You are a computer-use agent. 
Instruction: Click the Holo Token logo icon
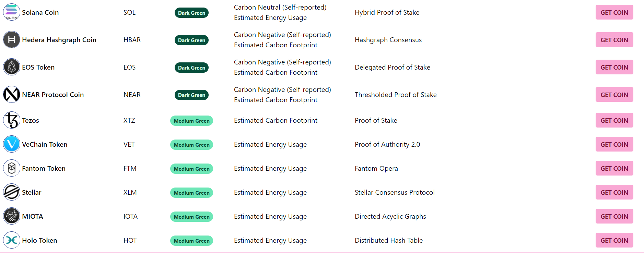point(12,240)
